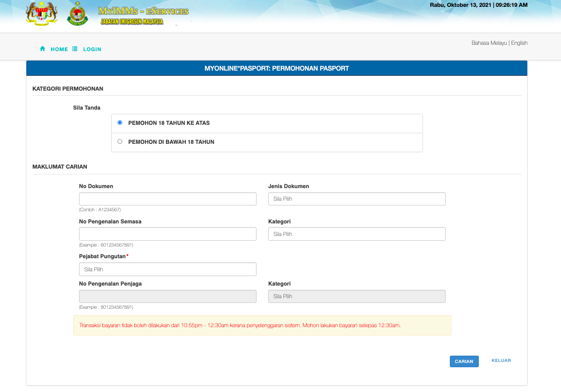The height and width of the screenshot is (392, 561).
Task: Switch the page language to English
Action: (x=519, y=43)
